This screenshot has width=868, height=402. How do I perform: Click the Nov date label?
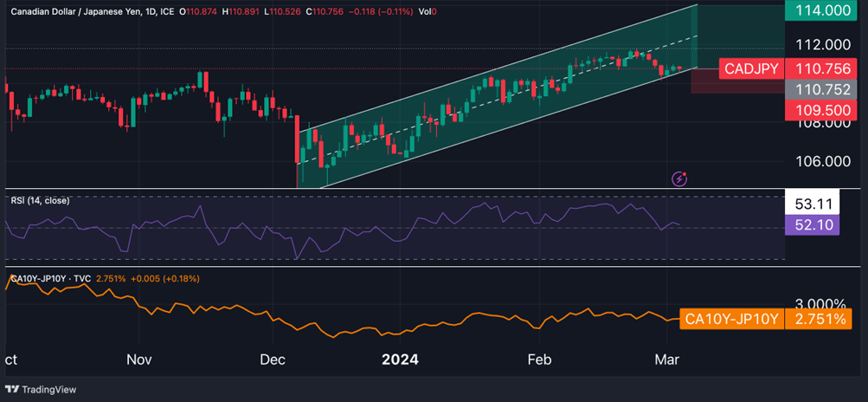tap(139, 360)
